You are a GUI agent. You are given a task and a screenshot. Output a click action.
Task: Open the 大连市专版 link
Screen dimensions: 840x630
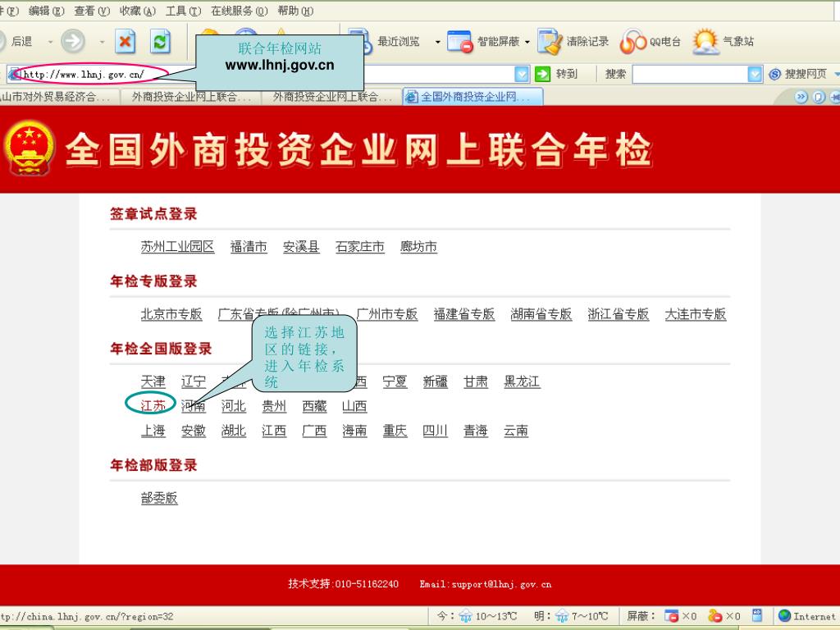point(696,314)
